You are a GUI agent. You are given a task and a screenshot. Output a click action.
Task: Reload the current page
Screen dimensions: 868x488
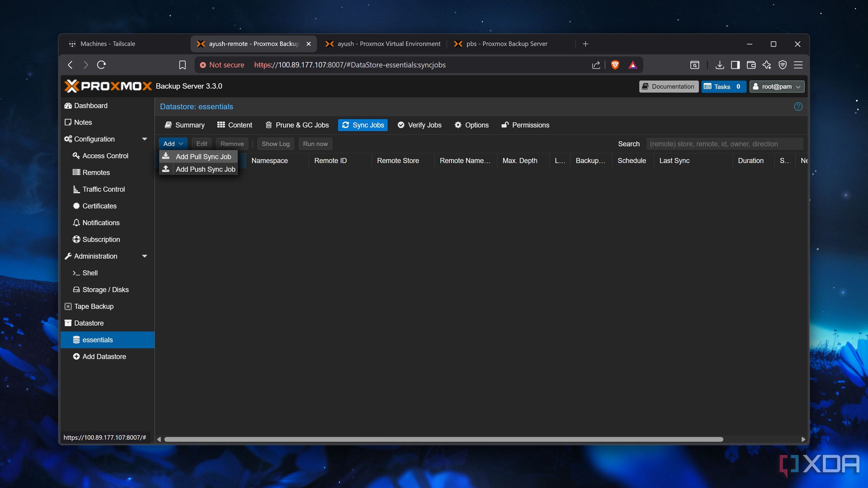point(101,65)
